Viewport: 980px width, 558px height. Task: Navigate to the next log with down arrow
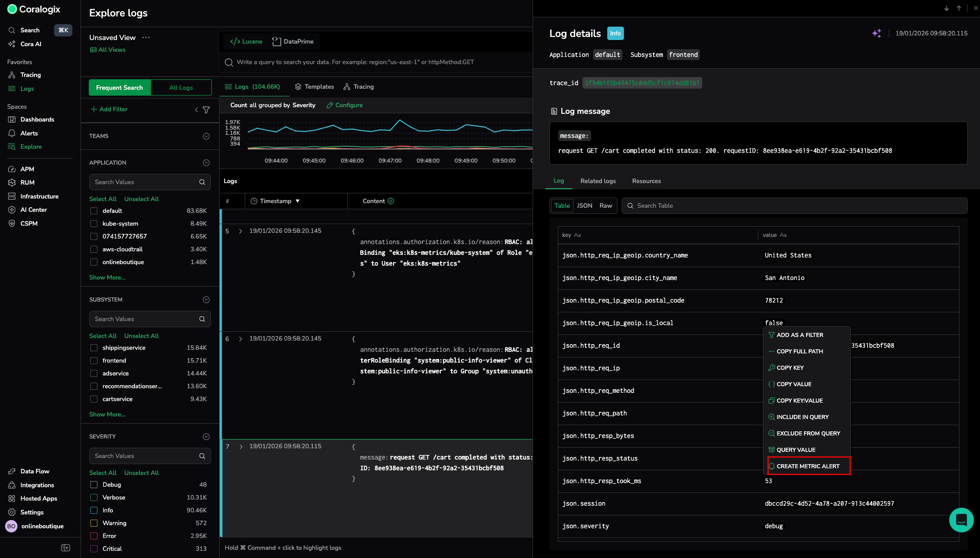tap(947, 8)
